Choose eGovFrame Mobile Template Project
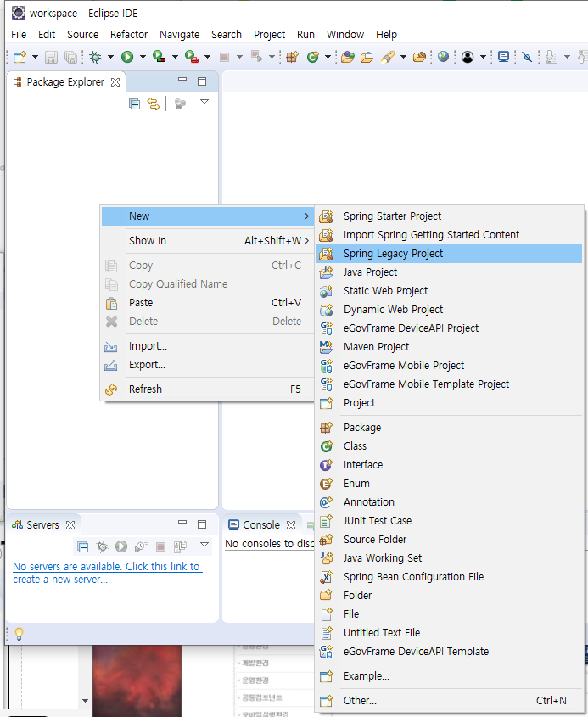Image resolution: width=588 pixels, height=717 pixels. click(449, 384)
